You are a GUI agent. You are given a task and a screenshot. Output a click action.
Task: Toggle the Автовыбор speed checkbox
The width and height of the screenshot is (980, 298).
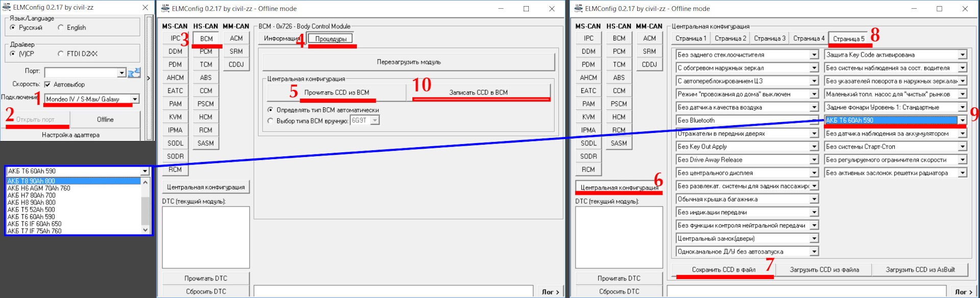[47, 84]
